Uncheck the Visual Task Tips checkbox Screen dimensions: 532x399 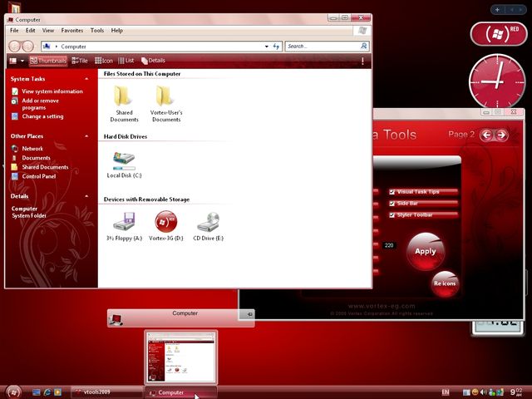coord(392,192)
